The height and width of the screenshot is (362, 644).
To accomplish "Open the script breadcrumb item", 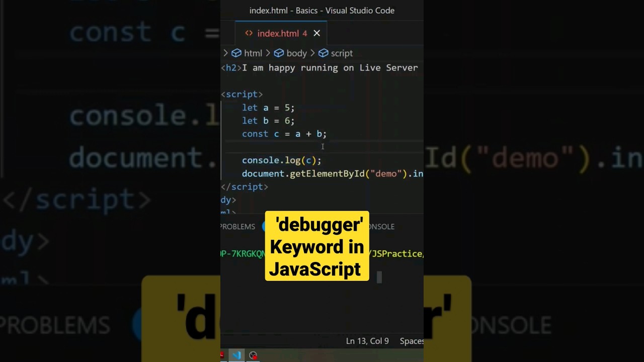I will [x=342, y=53].
